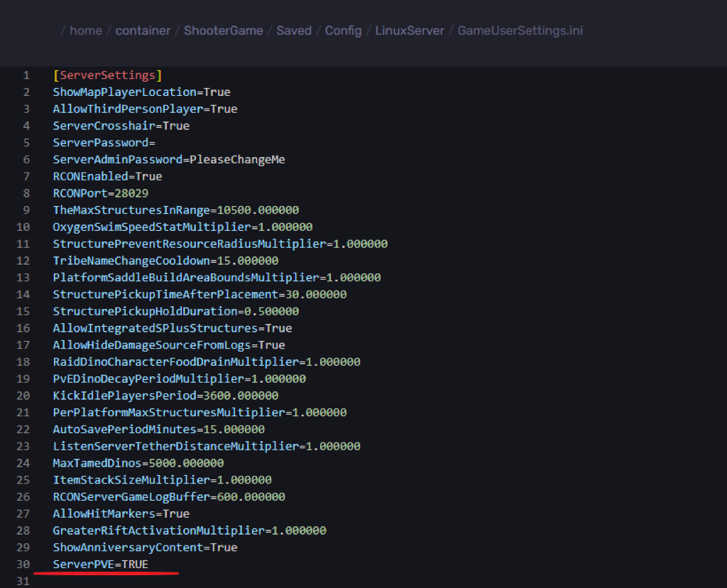
Task: Click the Config breadcrumb folder
Action: [343, 31]
